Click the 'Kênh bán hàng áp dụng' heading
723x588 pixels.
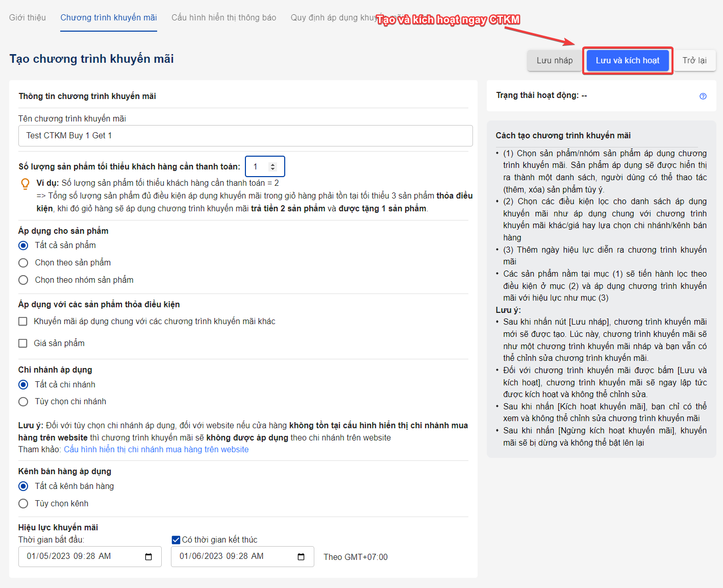65,472
